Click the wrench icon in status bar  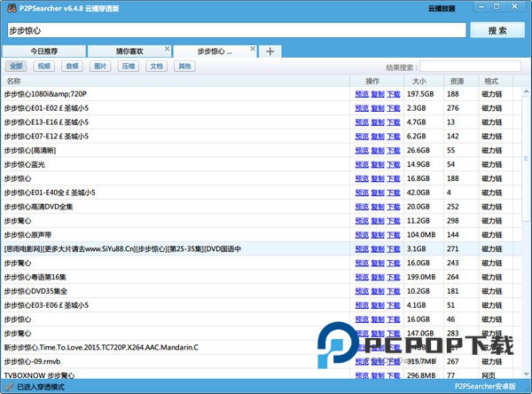pos(10,387)
